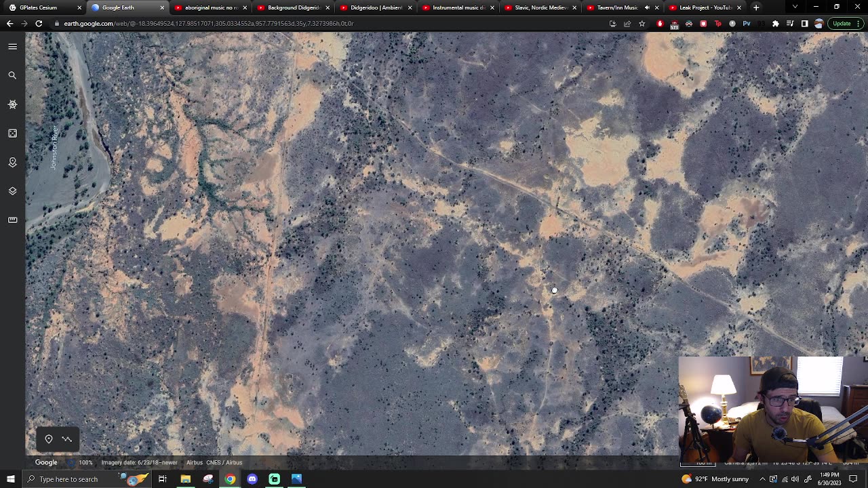Open the Extensions puzzle menu

[776, 24]
